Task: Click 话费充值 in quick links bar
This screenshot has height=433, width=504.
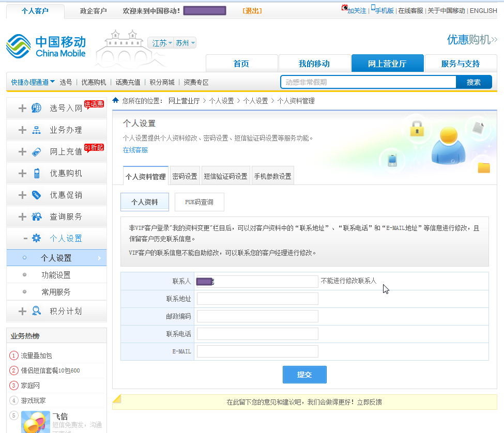Action: click(x=128, y=82)
